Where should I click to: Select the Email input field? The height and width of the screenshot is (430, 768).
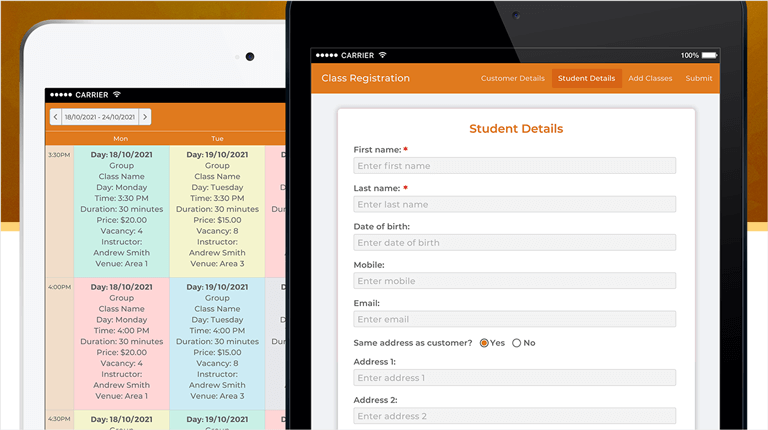coord(514,319)
